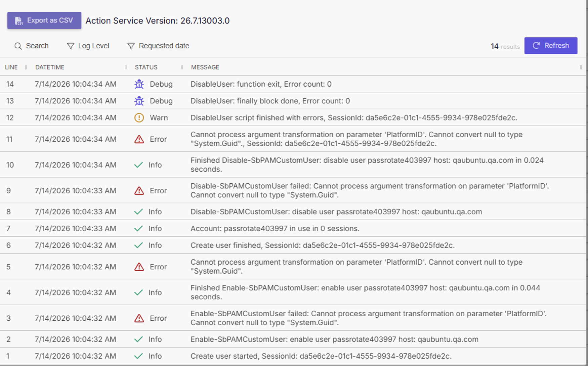Image resolution: width=588 pixels, height=366 pixels.
Task: Click the Action Service Version 26.7.13003.0 text
Action: pos(158,21)
